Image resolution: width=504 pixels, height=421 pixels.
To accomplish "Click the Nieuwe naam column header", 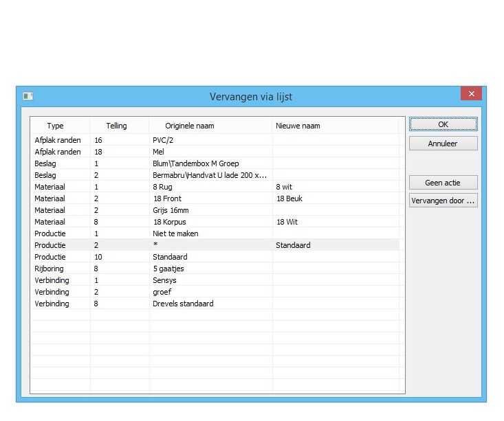I will 298,126.
